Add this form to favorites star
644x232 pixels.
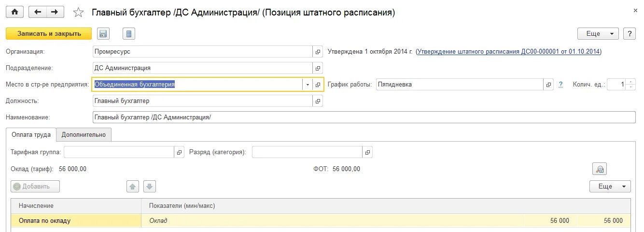pos(79,13)
